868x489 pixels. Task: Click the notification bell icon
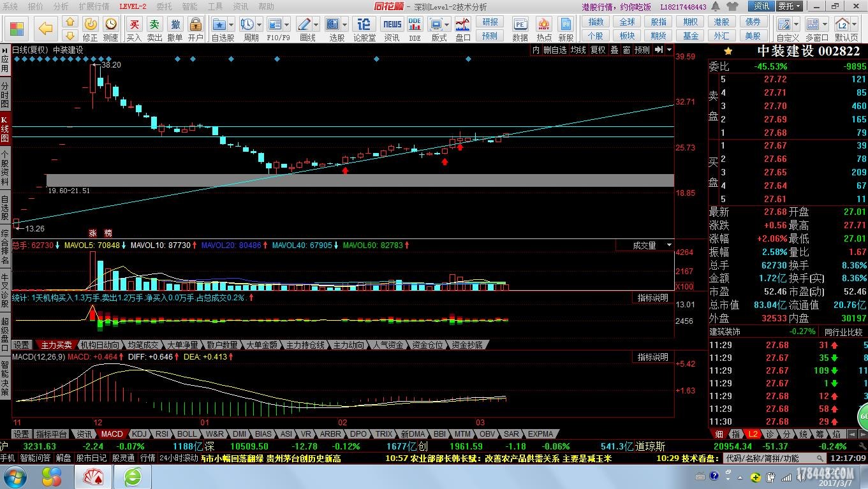716,6
